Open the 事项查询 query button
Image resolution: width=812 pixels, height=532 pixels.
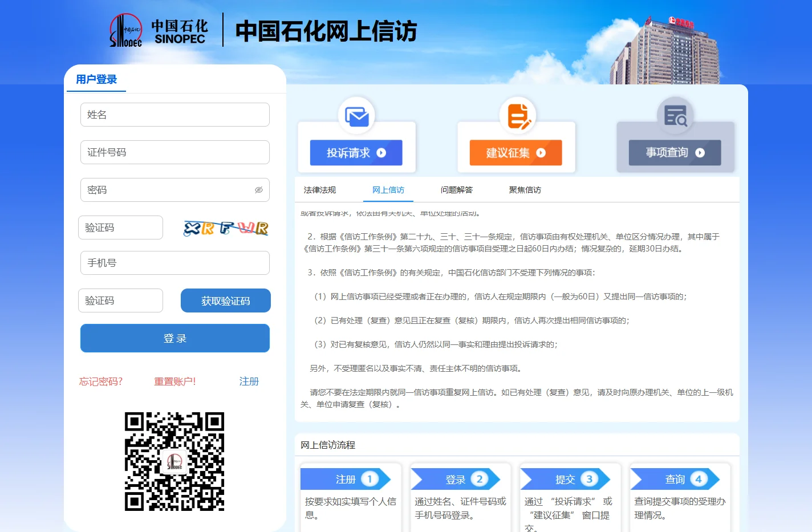coord(675,153)
